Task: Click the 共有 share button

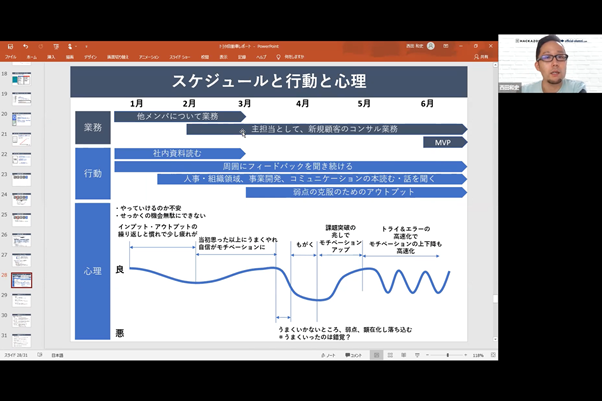Action: coord(483,57)
